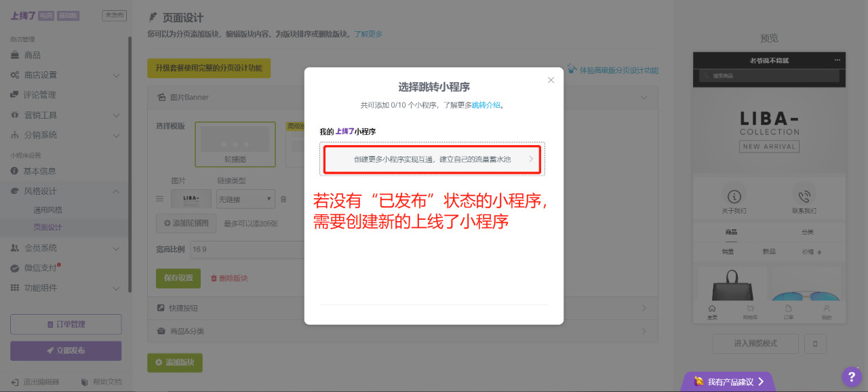The width and height of the screenshot is (868, 392).
Task: Click the 营销工具 gift icon
Action: coord(16,115)
